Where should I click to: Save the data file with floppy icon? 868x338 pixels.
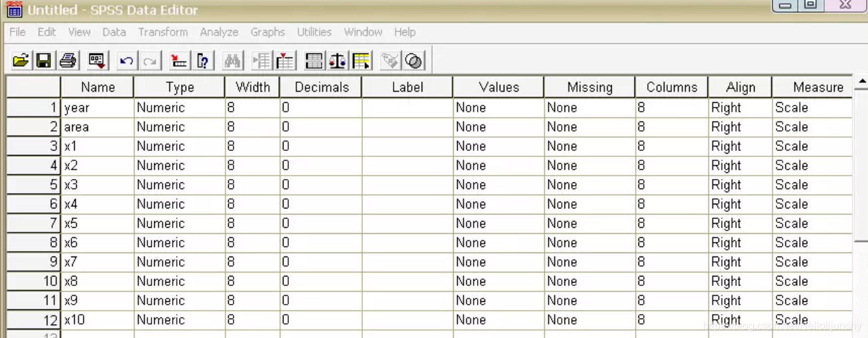pyautogui.click(x=43, y=61)
